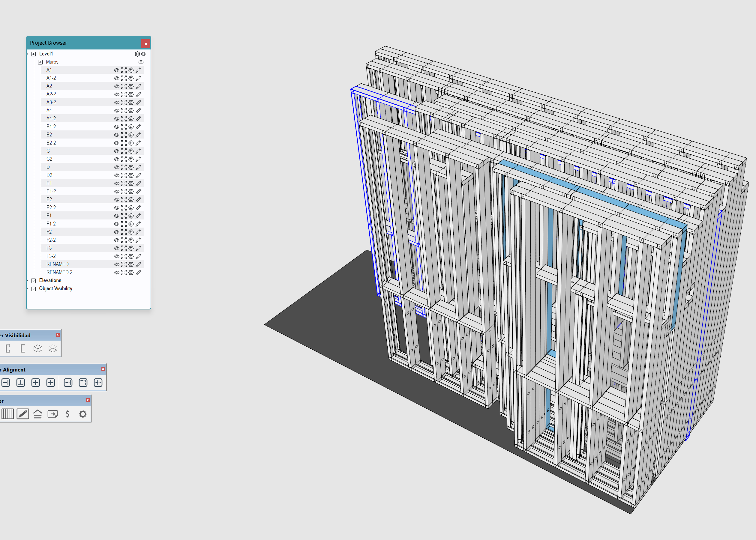Select the solid box view icon in Visibilidad toolbar
The image size is (756, 540).
[x=38, y=348]
